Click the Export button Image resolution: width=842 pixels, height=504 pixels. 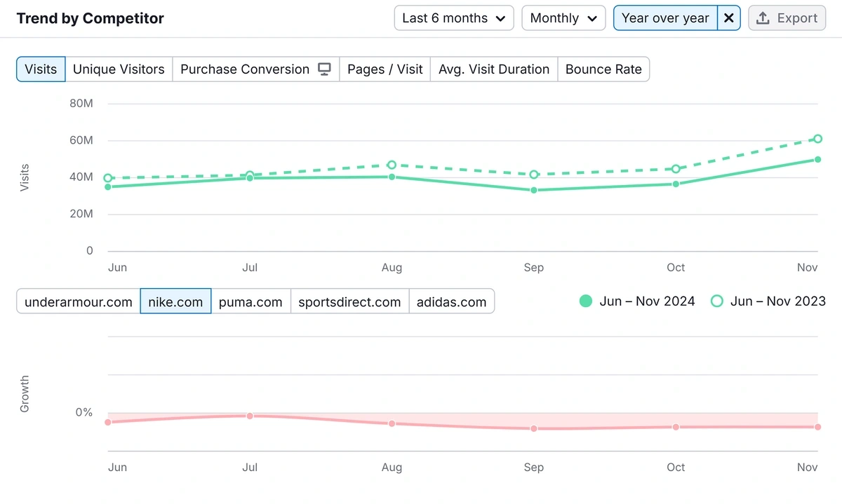[x=787, y=18]
